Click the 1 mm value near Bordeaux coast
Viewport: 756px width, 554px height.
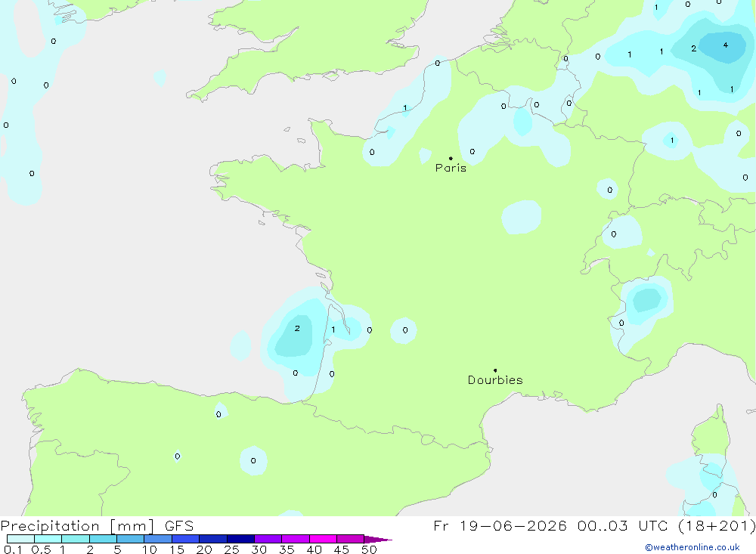tap(333, 330)
